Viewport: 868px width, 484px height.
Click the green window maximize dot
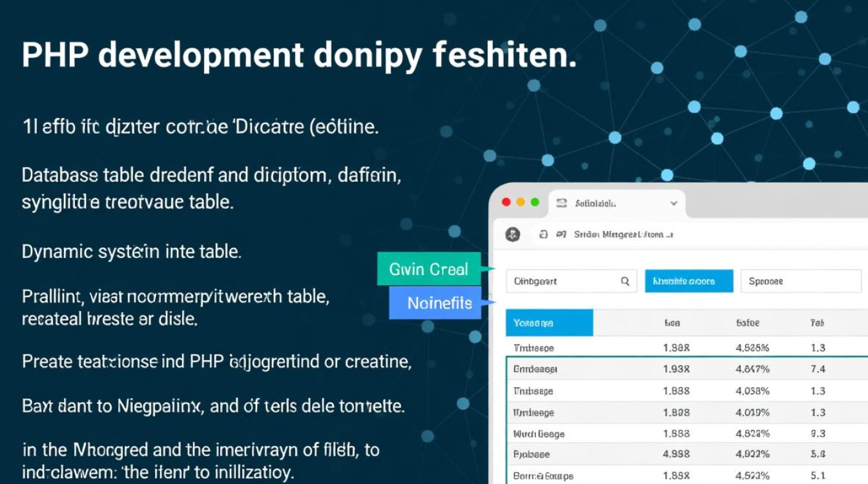pos(535,202)
